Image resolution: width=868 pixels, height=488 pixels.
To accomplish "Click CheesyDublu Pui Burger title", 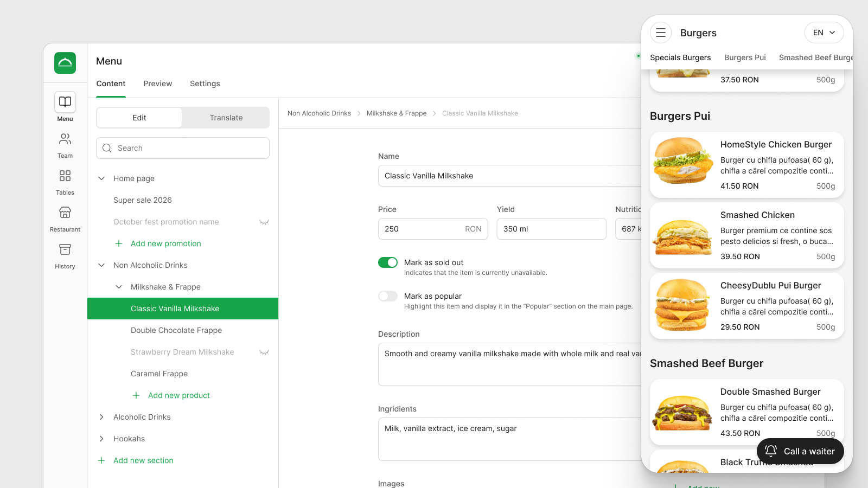I will (770, 285).
